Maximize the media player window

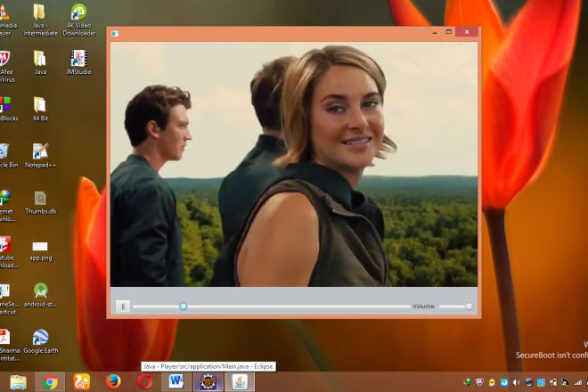[x=448, y=32]
